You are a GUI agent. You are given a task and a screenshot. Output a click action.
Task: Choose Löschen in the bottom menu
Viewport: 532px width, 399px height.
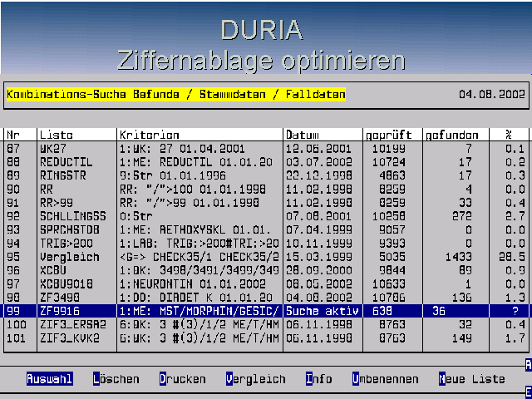pos(116,379)
